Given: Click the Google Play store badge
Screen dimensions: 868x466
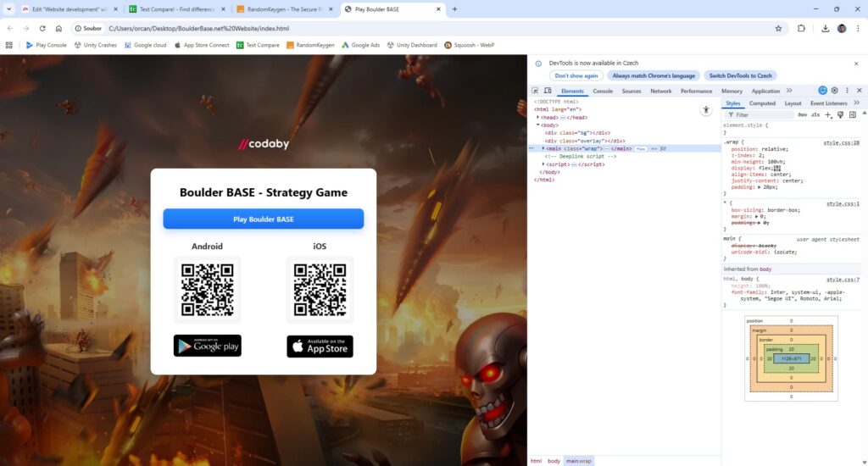Looking at the screenshot, I should click(208, 346).
